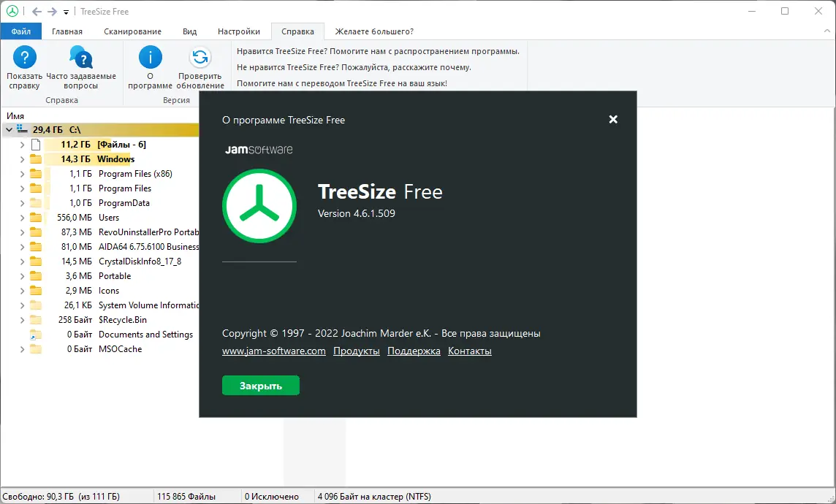The width and height of the screenshot is (836, 504).
Task: Click the C:\ drive icon
Action: (x=22, y=129)
